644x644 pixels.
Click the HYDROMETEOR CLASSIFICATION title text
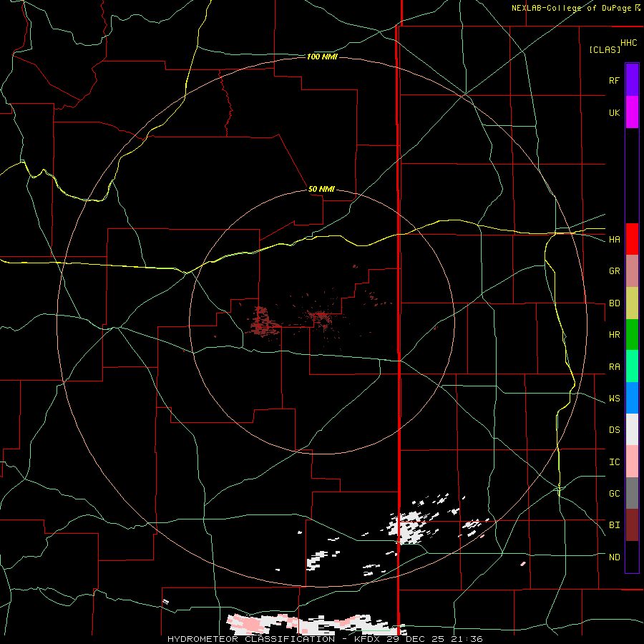click(251, 639)
